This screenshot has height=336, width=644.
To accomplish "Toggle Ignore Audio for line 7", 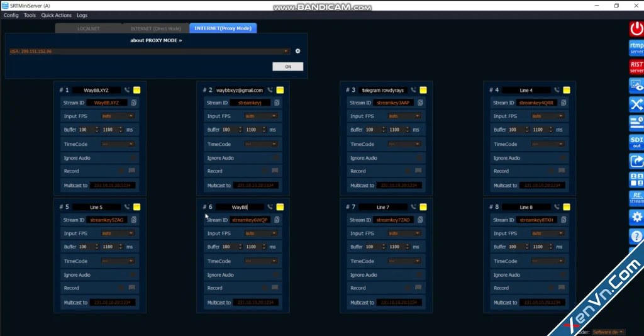I will point(419,275).
